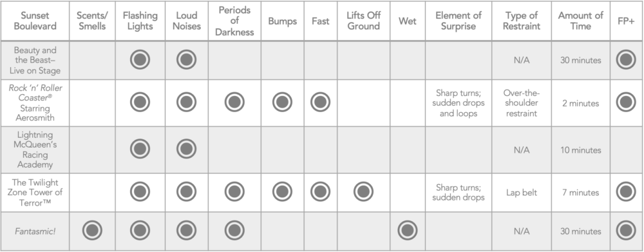
Task: Click Flashing Lights dot for Beauty and the Beast
Action: click(140, 59)
